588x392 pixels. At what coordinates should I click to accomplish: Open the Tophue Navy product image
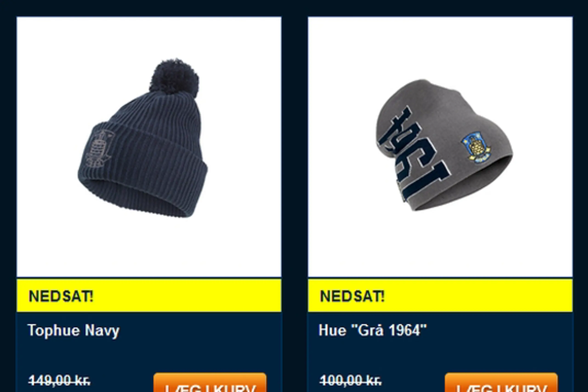click(x=149, y=147)
